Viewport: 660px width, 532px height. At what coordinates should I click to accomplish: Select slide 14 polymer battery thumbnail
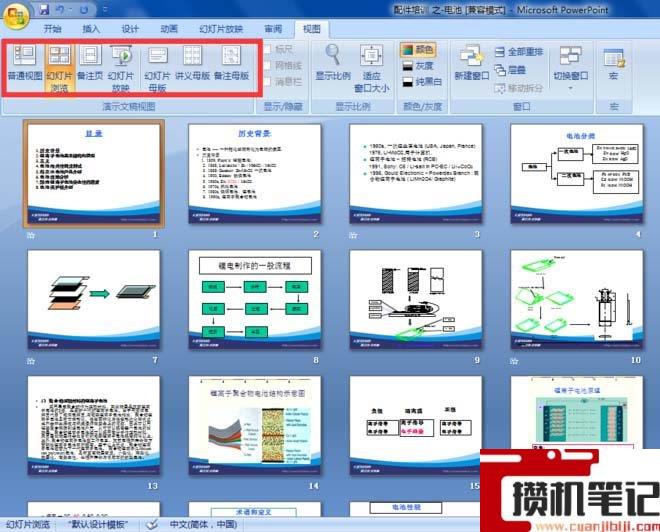pos(255,426)
